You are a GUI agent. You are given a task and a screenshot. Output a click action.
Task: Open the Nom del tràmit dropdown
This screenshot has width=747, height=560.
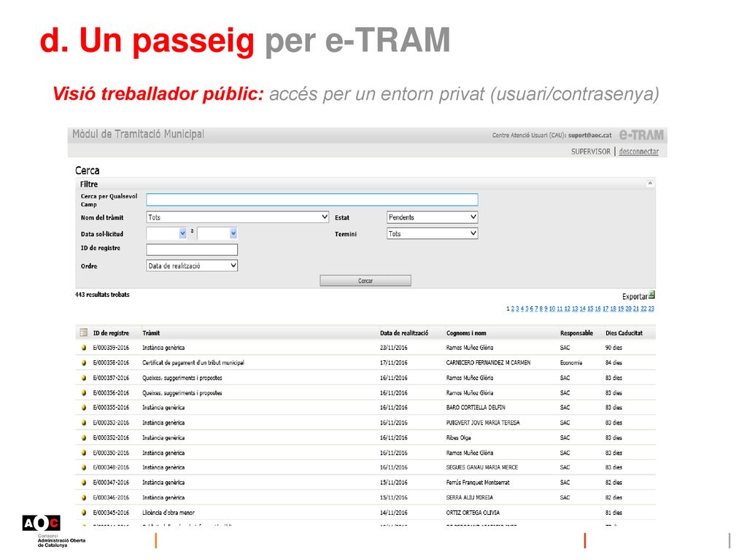click(237, 217)
